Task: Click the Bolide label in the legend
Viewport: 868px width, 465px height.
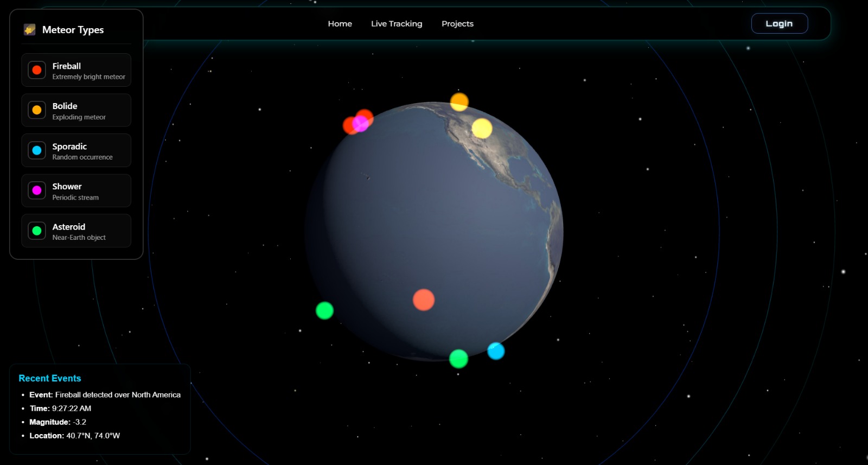Action: pyautogui.click(x=65, y=106)
